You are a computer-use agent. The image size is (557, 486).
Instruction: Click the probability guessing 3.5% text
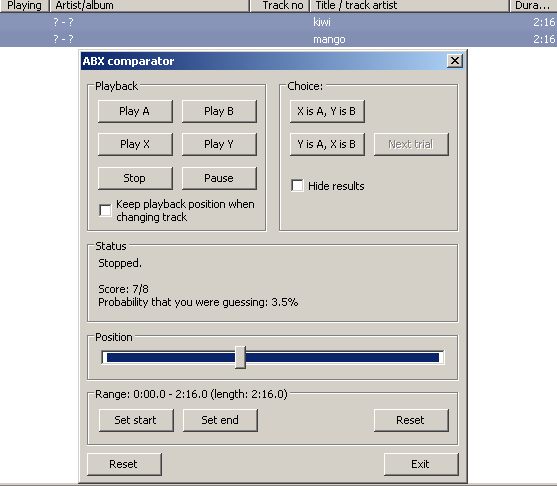[198, 302]
